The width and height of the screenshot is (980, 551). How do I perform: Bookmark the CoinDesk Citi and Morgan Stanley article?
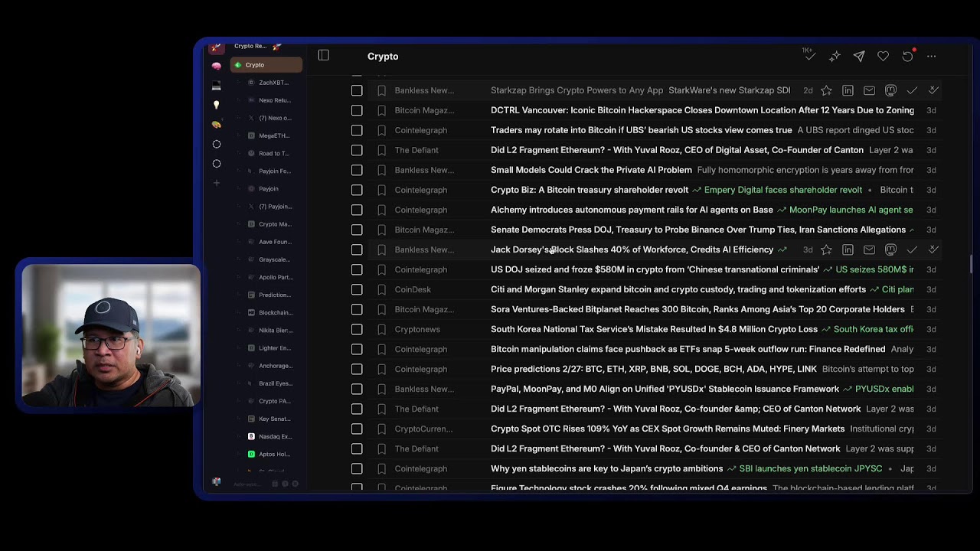(381, 289)
